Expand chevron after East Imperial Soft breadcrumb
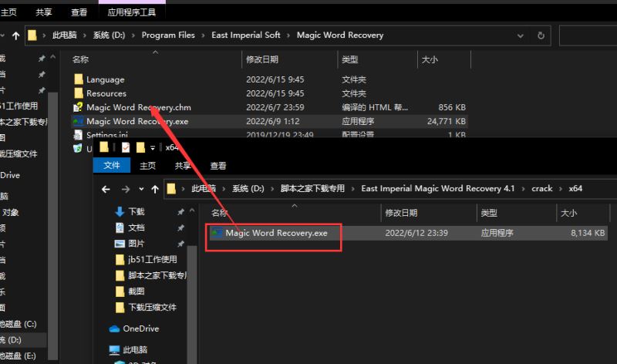Viewport: 617px width, 364px height. 288,35
